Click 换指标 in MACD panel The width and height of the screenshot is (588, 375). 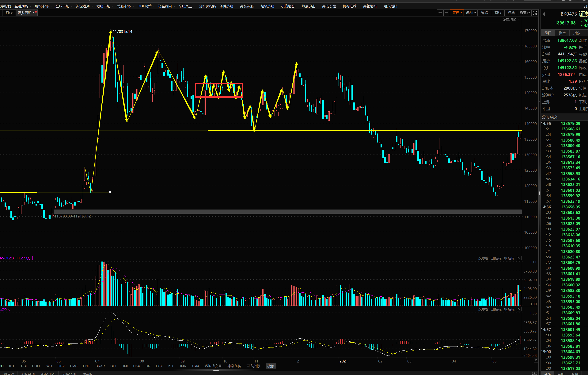509,309
